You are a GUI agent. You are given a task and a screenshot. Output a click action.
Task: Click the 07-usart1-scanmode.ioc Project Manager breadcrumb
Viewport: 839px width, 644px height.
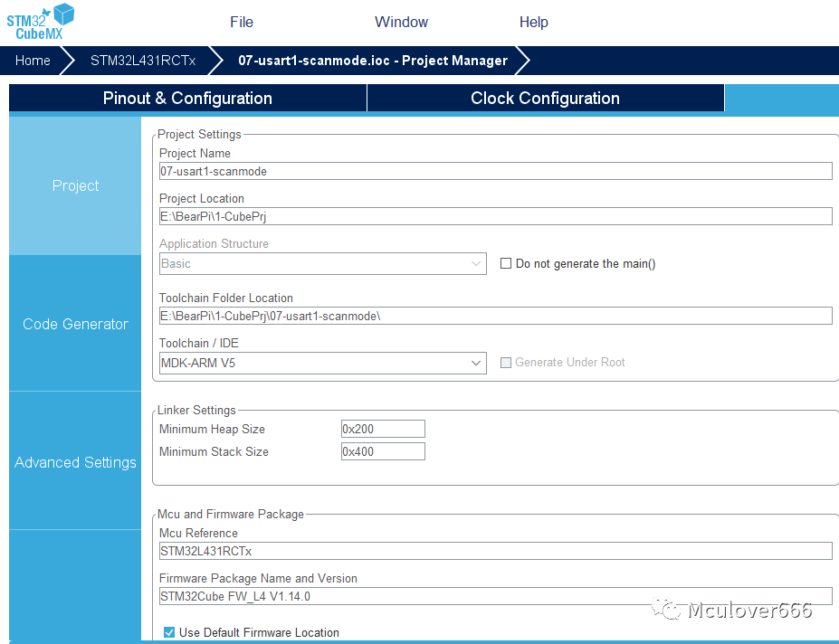coord(372,61)
